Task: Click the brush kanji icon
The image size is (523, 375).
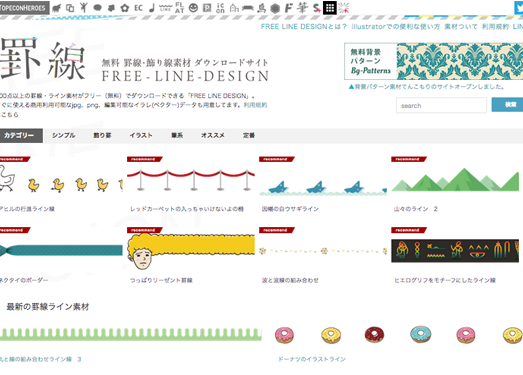Action: pos(302,8)
